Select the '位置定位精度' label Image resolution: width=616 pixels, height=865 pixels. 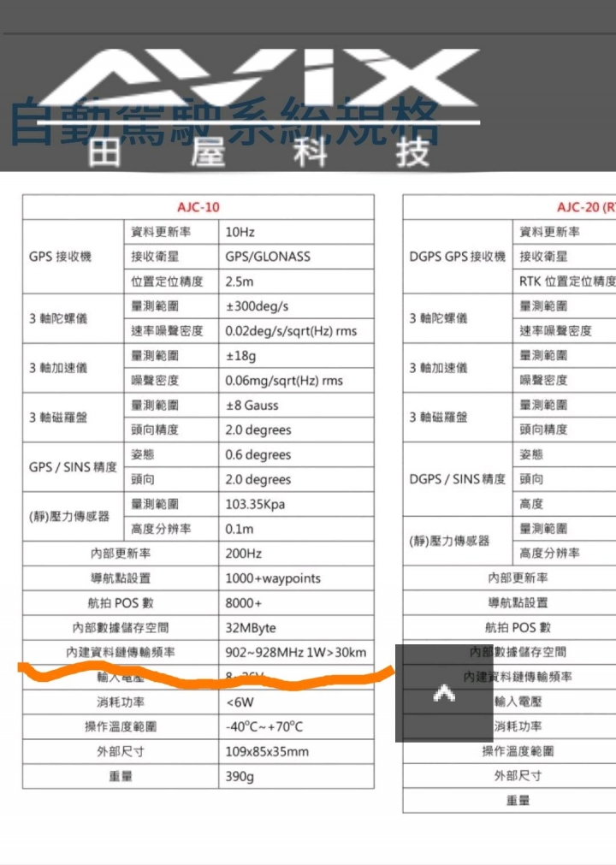pyautogui.click(x=167, y=281)
